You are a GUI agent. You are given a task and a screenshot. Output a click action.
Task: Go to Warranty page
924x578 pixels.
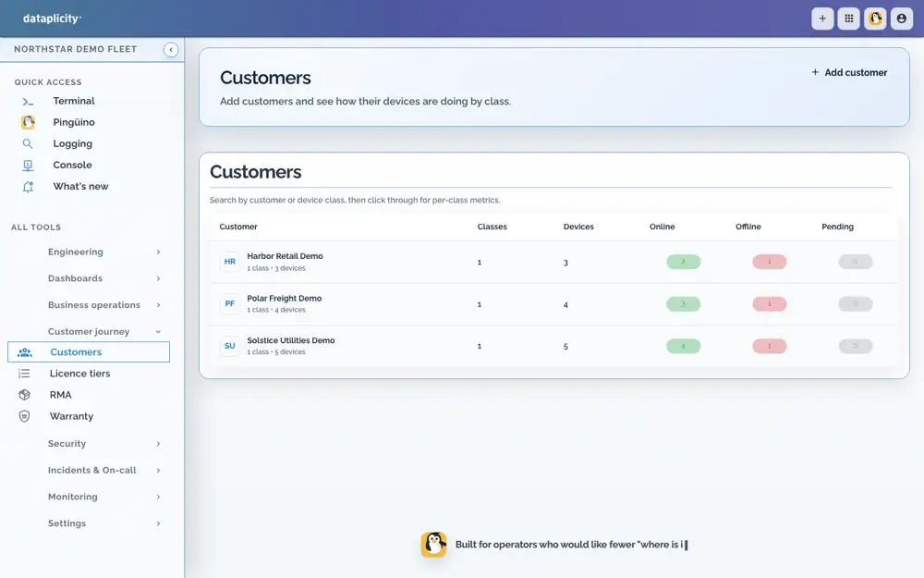coord(71,416)
